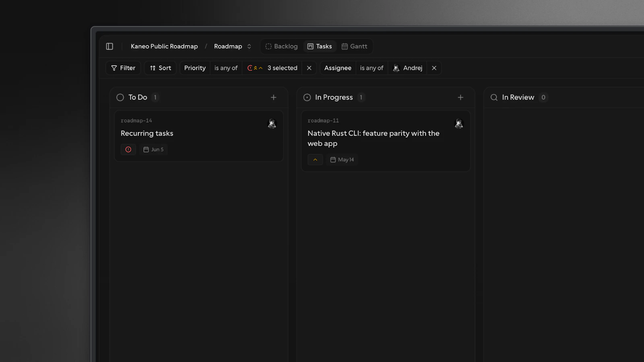
Task: Switch to the Tasks tab
Action: [x=320, y=46]
